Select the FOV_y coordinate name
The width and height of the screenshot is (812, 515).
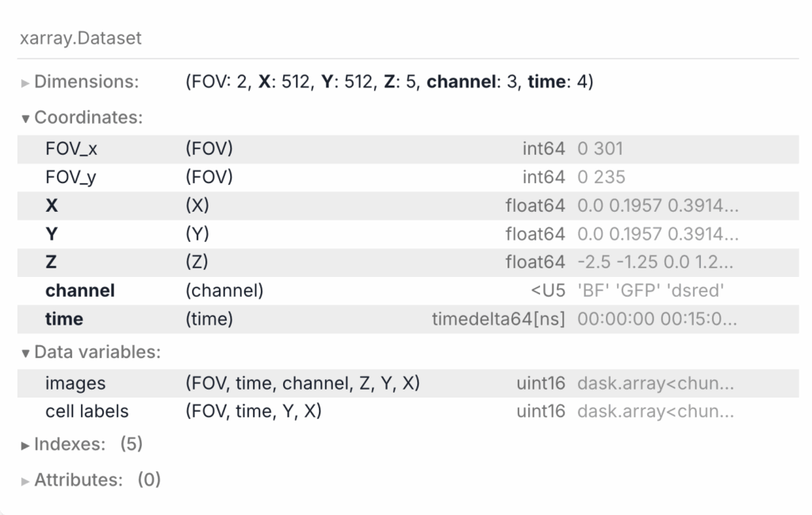(71, 177)
